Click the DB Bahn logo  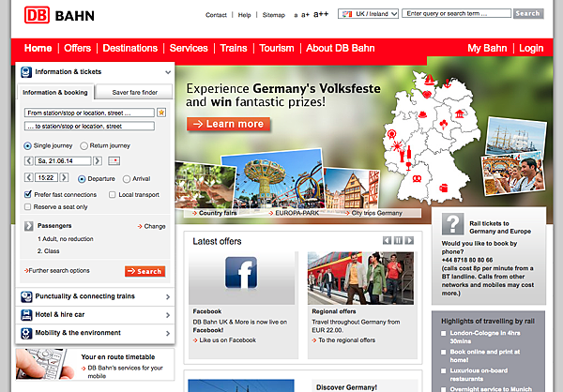coord(59,15)
